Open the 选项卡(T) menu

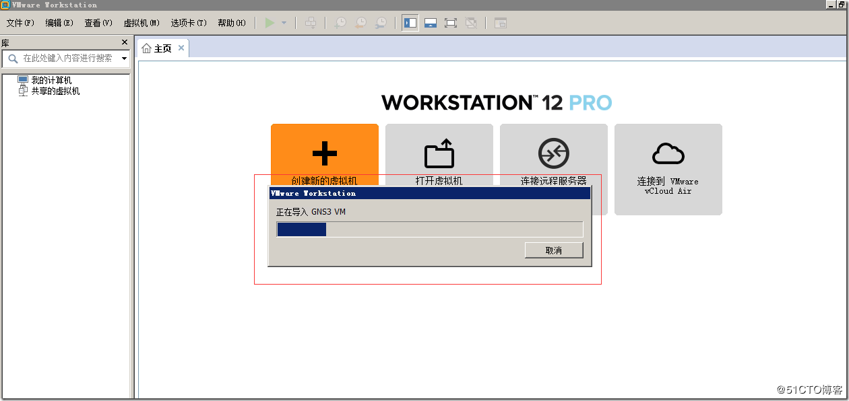[188, 23]
